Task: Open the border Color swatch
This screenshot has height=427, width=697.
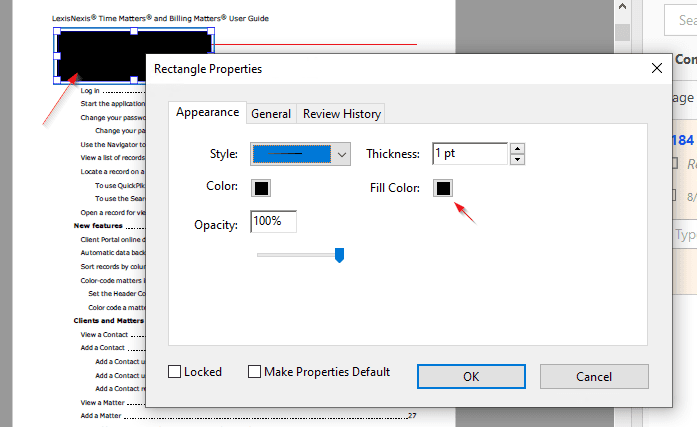Action: tap(261, 188)
